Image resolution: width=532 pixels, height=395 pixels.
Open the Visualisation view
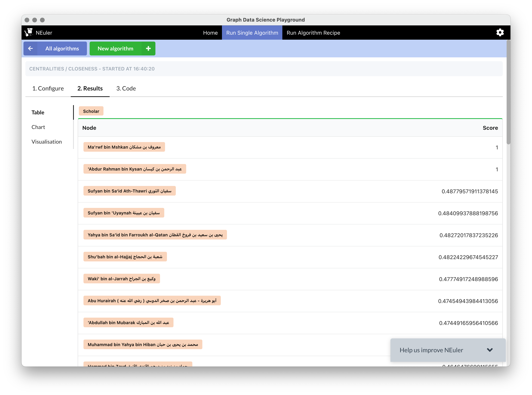47,142
